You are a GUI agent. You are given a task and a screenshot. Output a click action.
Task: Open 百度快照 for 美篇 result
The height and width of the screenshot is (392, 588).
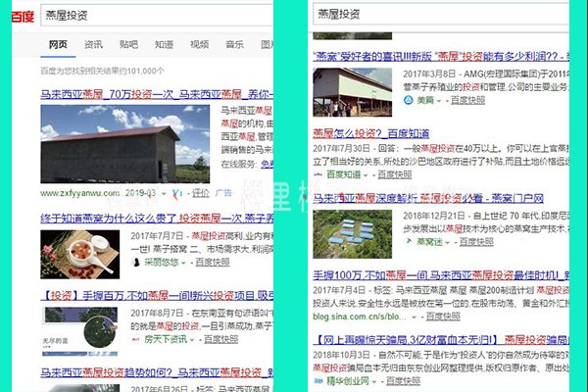pyautogui.click(x=467, y=100)
